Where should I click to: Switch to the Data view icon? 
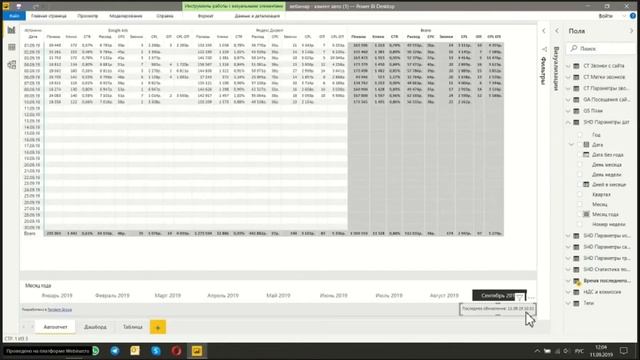(x=11, y=47)
